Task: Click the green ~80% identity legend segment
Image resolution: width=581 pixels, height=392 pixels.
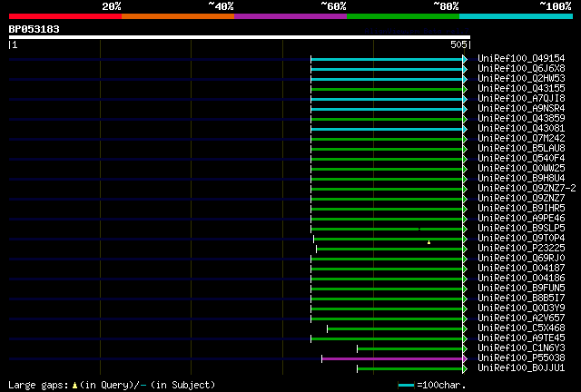Action: [x=403, y=16]
